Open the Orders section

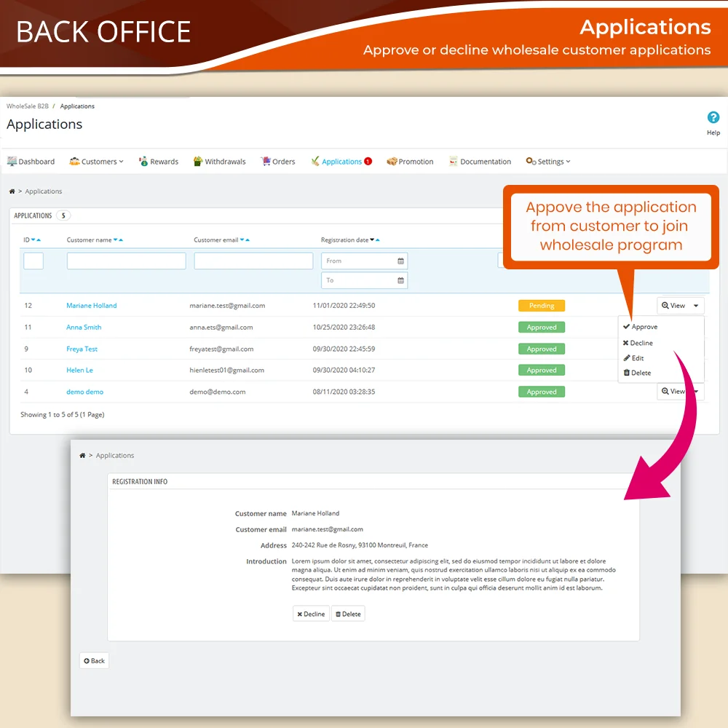coord(278,162)
